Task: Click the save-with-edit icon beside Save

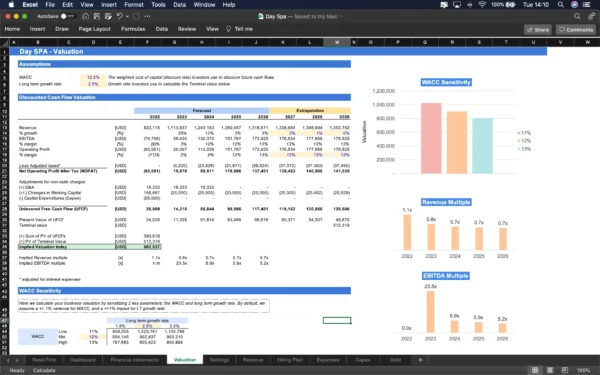Action: [x=108, y=16]
